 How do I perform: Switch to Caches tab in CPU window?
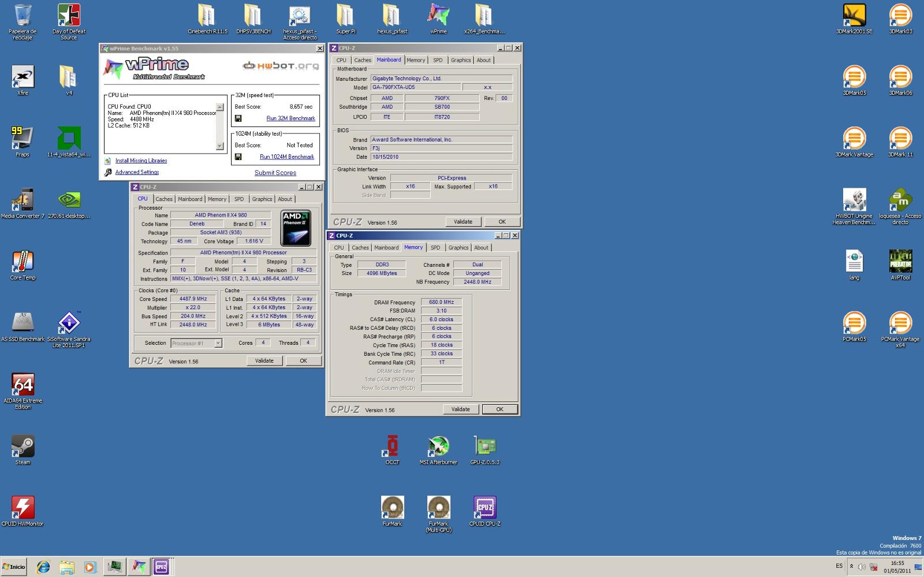164,199
